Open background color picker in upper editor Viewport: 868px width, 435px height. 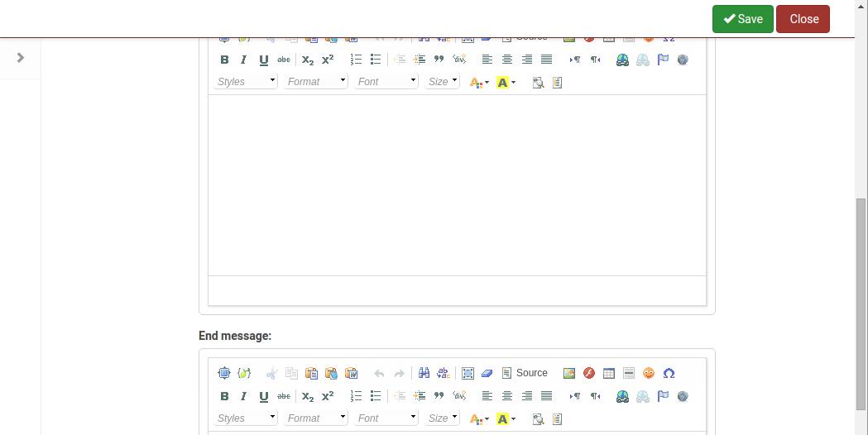[x=505, y=82]
